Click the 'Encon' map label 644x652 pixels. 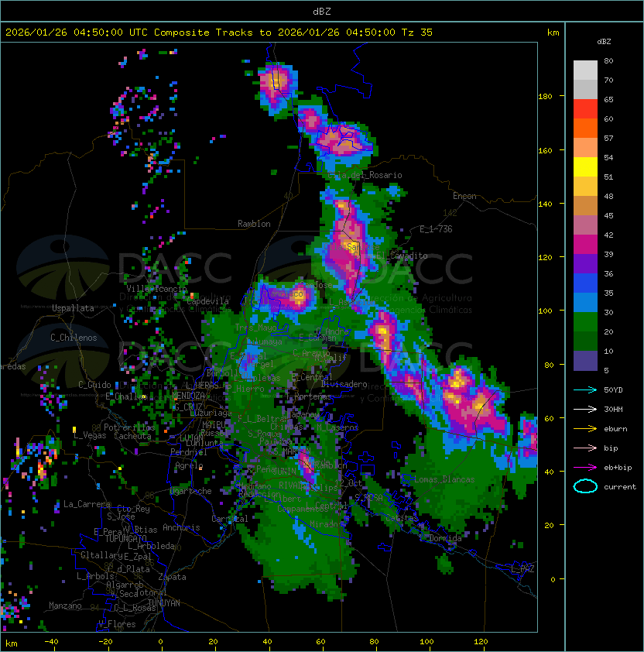coord(464,196)
